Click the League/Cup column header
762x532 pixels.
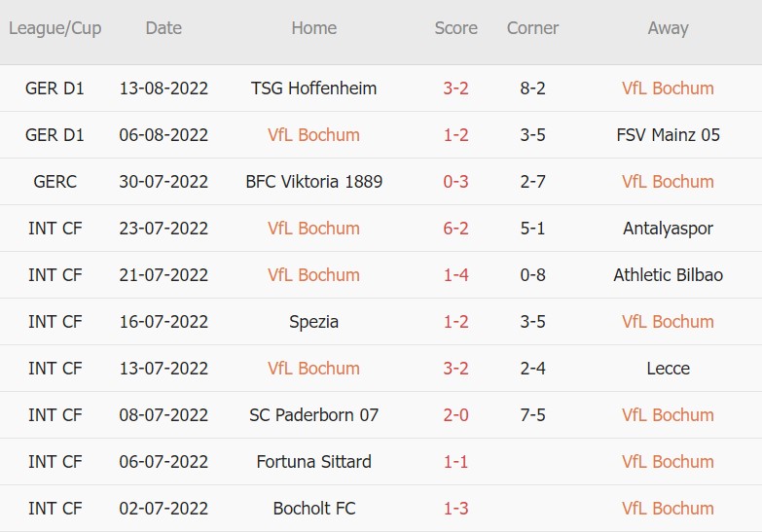click(x=54, y=28)
